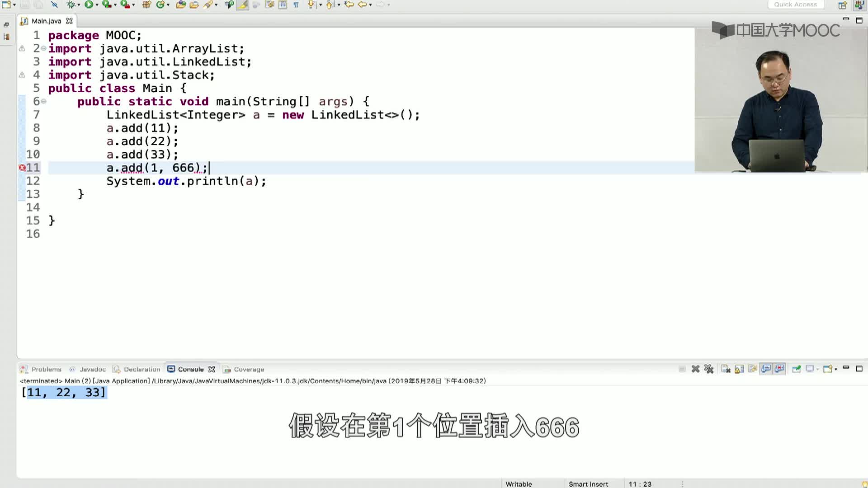Viewport: 868px width, 488px height.
Task: Go Back with the yellow left arrow
Action: tap(362, 5)
